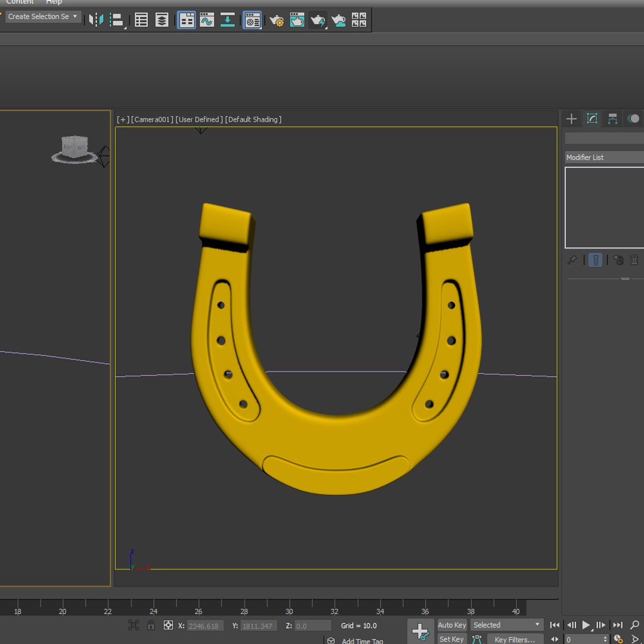Open the [User Defined] viewport menu
This screenshot has height=644, width=644.
(x=199, y=119)
